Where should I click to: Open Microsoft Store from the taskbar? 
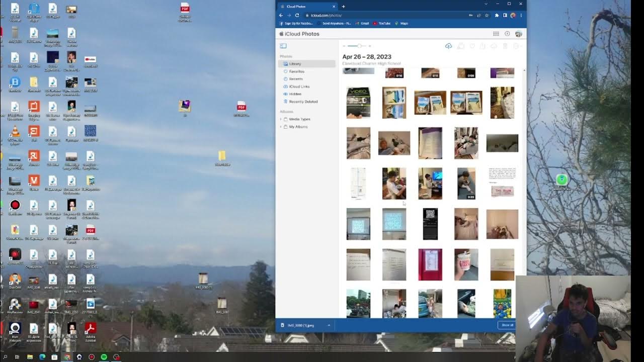54,357
